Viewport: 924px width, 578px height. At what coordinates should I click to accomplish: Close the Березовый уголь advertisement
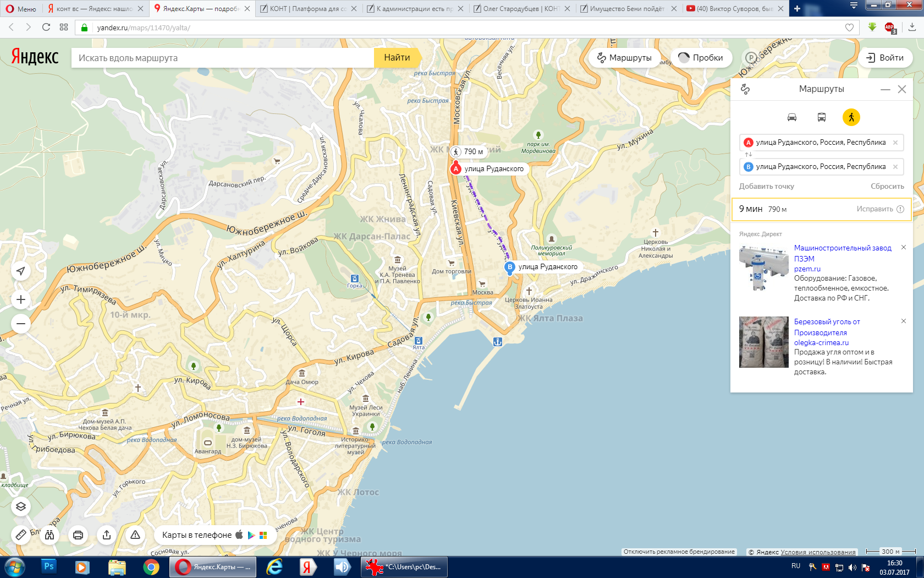(x=904, y=321)
